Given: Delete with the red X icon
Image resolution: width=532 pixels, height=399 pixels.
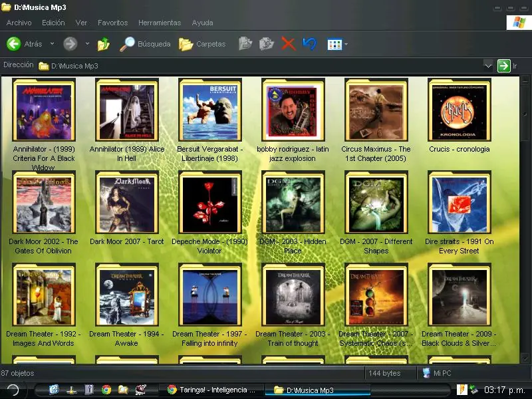Looking at the screenshot, I should pyautogui.click(x=289, y=44).
